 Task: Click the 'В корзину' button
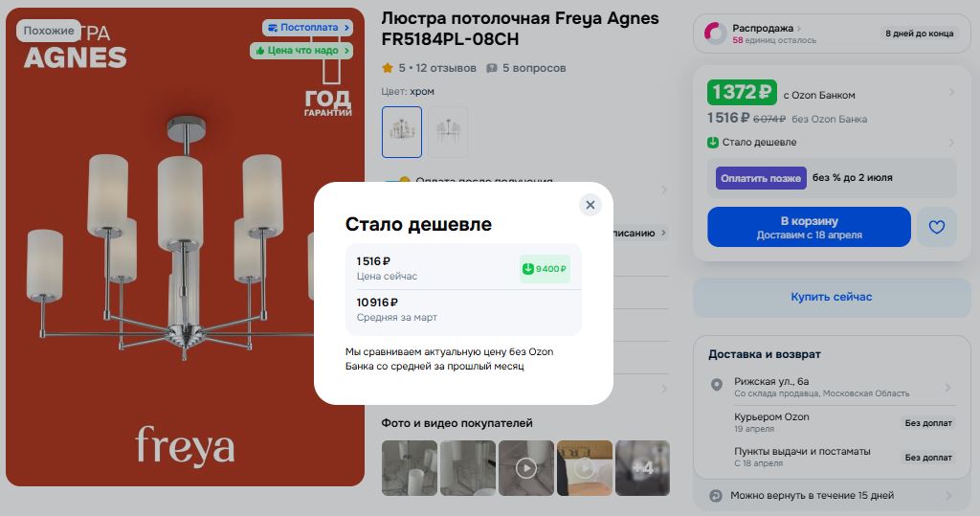(809, 227)
